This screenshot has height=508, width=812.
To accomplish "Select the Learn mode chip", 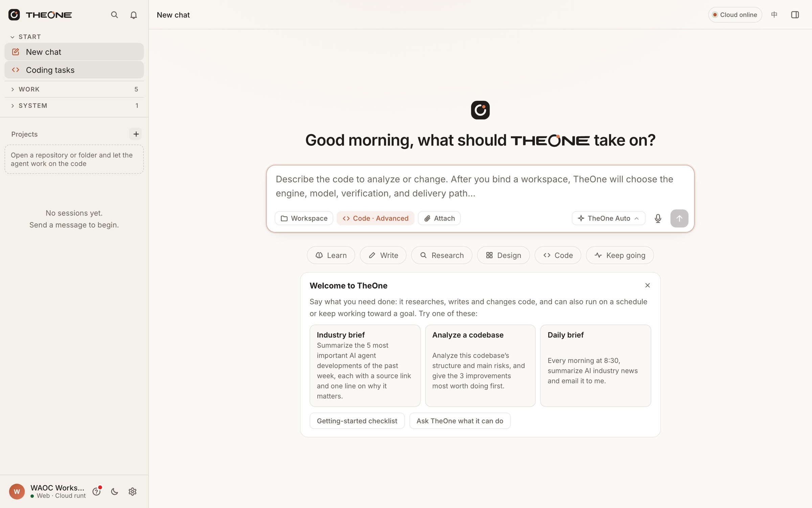I will [331, 255].
